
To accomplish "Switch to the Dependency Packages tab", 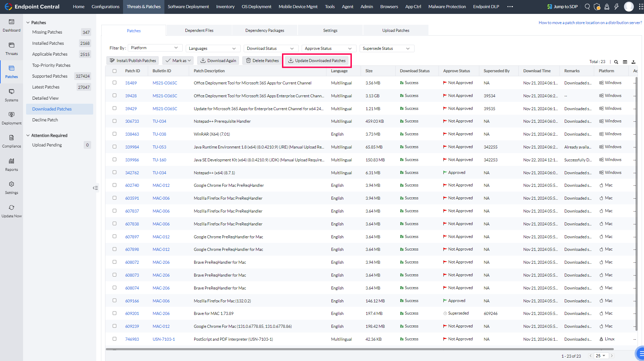I will (265, 31).
